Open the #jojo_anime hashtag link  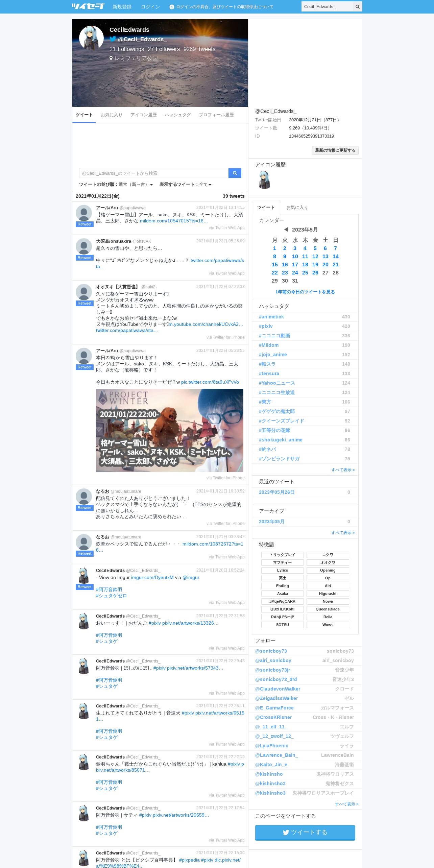(x=272, y=355)
